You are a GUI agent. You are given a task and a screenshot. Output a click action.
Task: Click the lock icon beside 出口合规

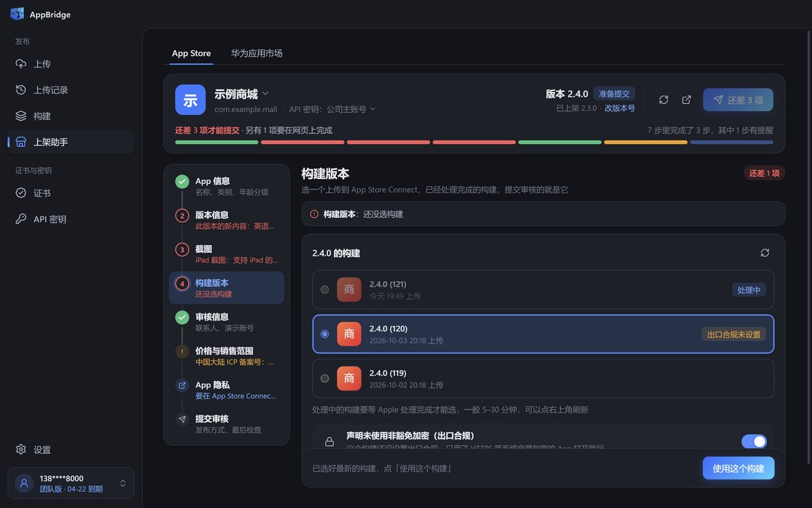click(329, 442)
